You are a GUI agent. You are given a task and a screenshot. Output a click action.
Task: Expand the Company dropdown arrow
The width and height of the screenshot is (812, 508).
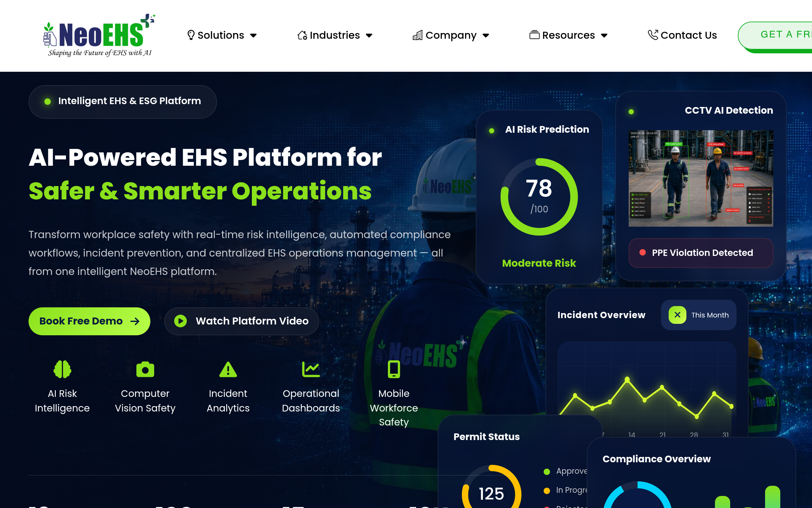486,36
